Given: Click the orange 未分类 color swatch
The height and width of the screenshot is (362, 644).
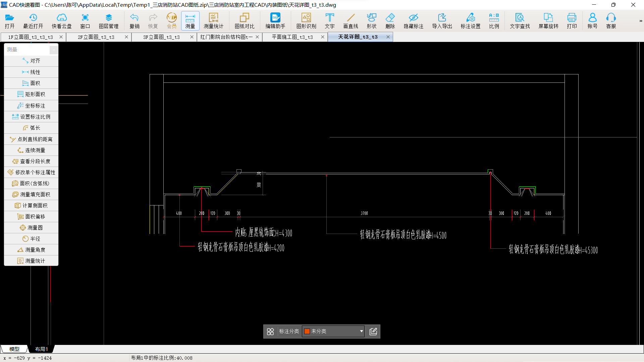Looking at the screenshot, I should pyautogui.click(x=307, y=331).
